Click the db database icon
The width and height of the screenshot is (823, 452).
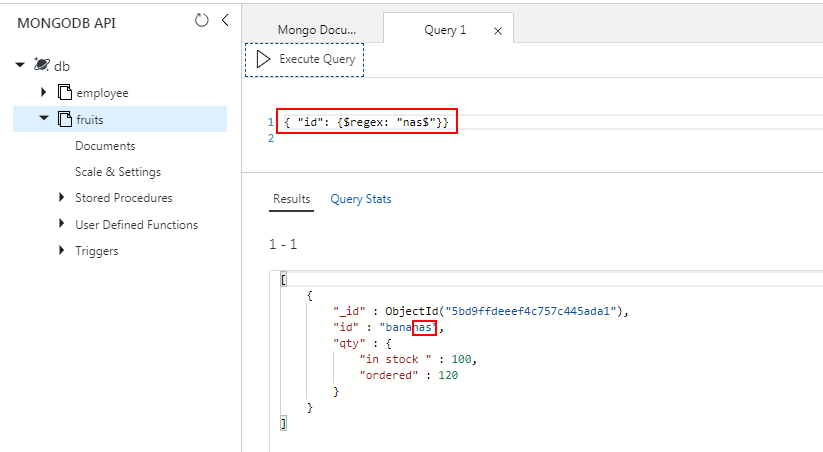[41, 65]
